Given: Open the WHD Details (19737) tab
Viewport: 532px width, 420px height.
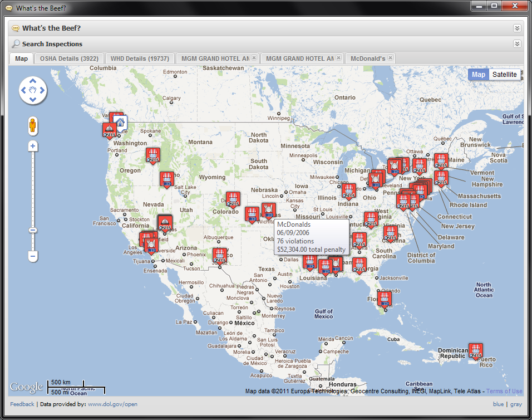Looking at the screenshot, I should pyautogui.click(x=140, y=58).
